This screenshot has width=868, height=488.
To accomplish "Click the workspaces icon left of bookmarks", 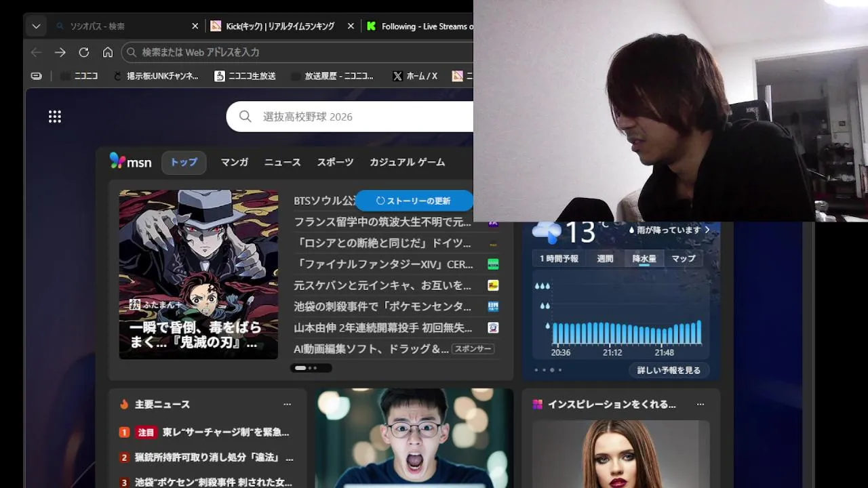I will tap(37, 76).
